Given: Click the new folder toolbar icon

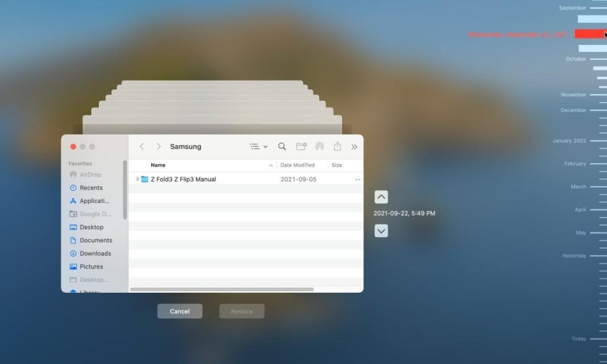Looking at the screenshot, I should point(301,146).
